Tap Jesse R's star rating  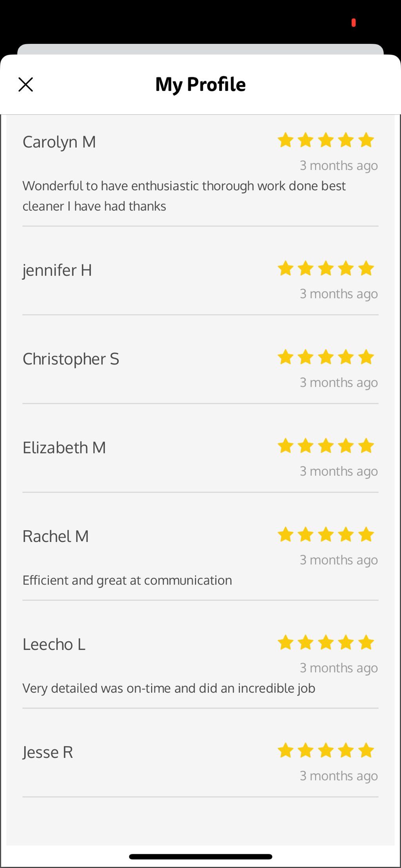(x=326, y=751)
